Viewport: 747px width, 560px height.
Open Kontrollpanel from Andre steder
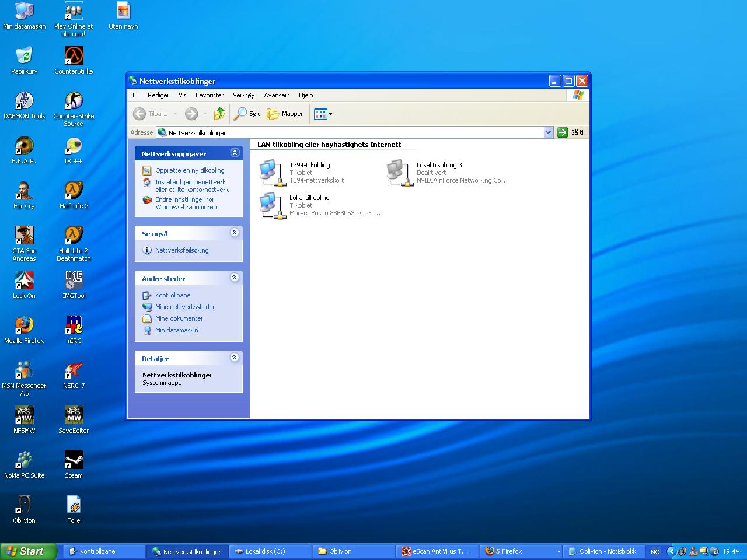pos(173,295)
